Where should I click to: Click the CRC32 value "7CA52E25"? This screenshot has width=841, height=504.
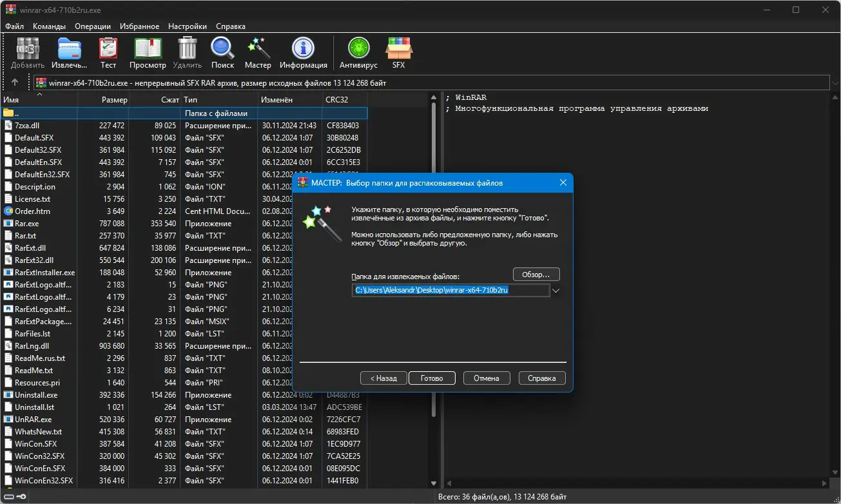(343, 456)
